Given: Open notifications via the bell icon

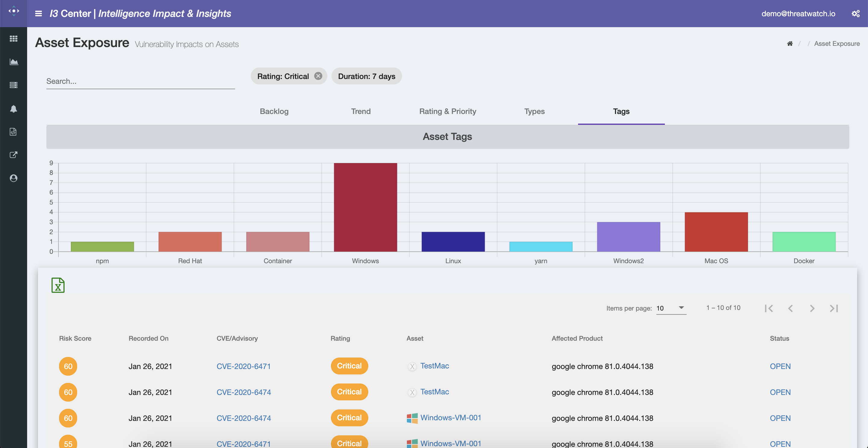Looking at the screenshot, I should coord(14,109).
